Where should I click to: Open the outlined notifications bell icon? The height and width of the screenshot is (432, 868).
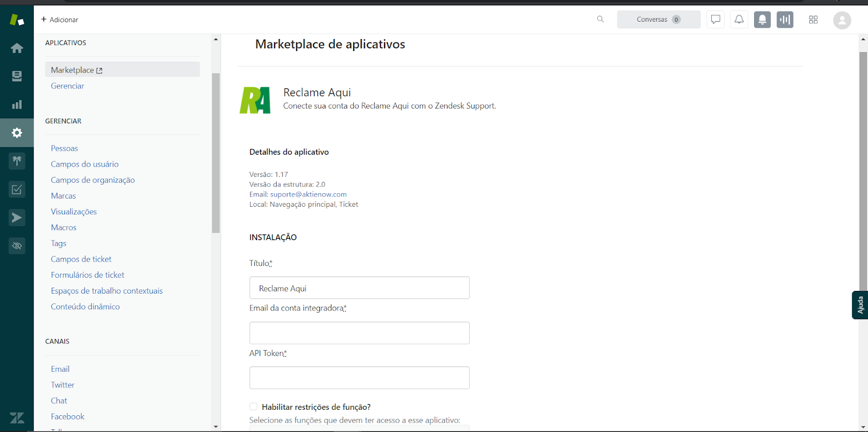click(x=739, y=20)
